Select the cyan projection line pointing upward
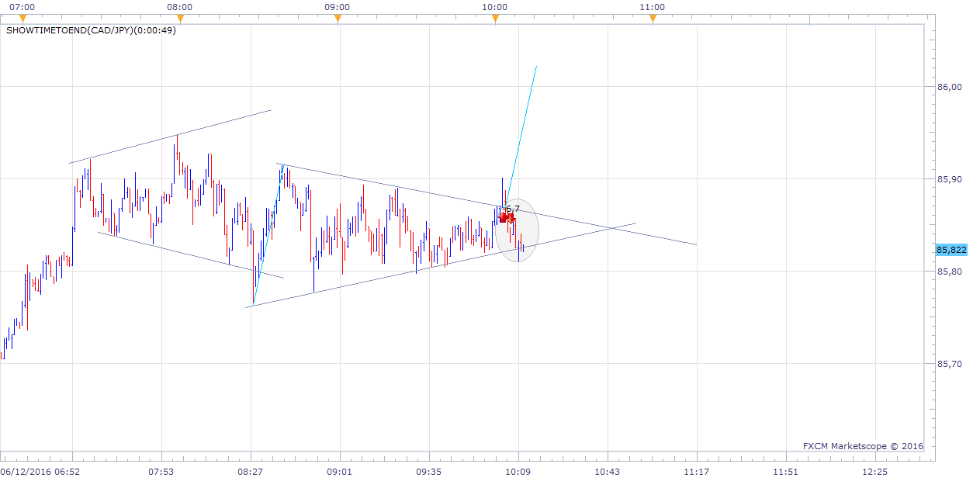The image size is (980, 481). (x=521, y=137)
